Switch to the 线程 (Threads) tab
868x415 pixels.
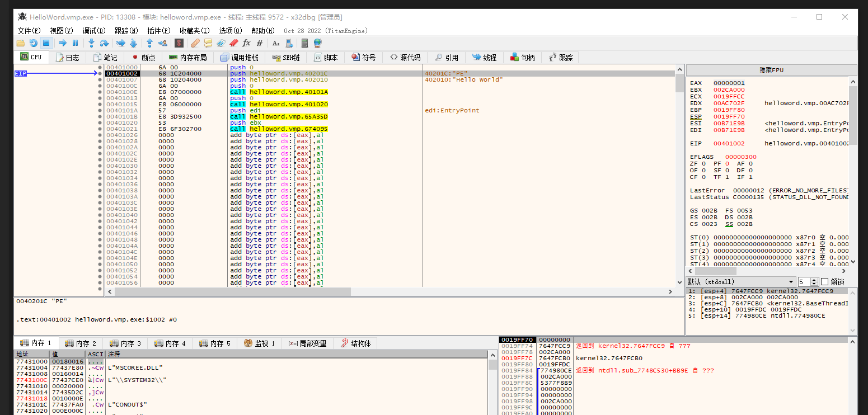click(485, 57)
